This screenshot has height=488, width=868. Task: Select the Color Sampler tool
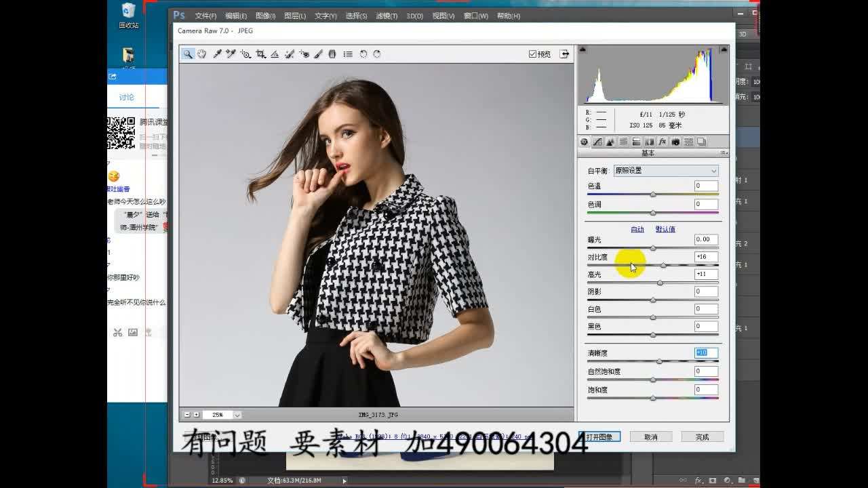pos(231,54)
